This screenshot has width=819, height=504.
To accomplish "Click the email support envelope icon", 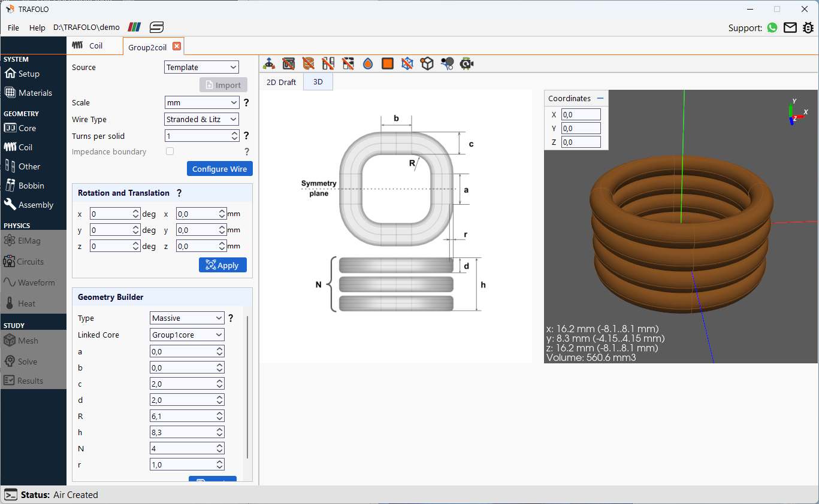I will (x=790, y=28).
